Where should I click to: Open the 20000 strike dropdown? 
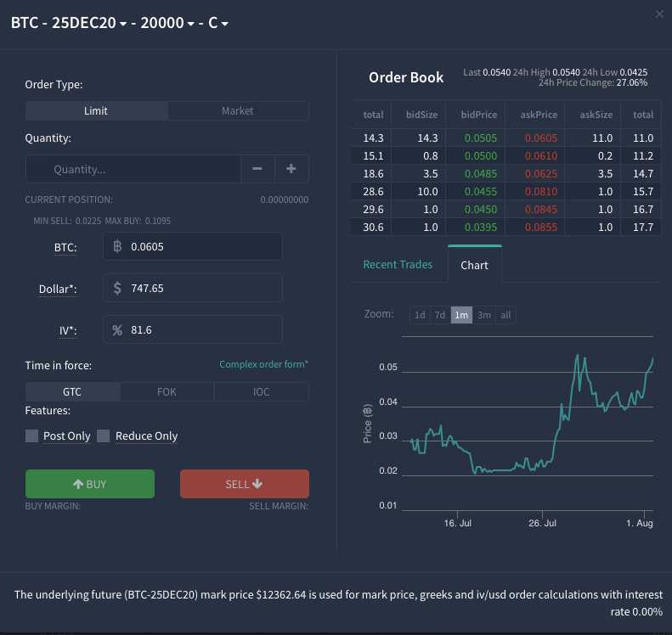[x=167, y=23]
